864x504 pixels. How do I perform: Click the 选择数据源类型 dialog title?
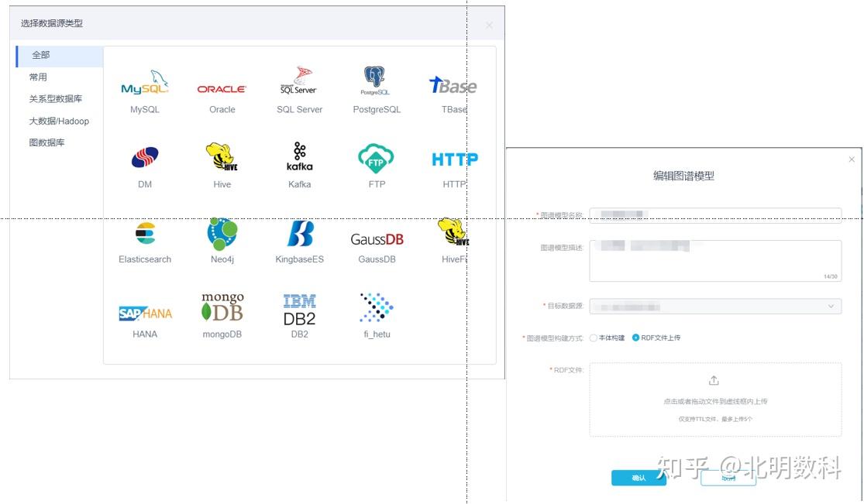tap(52, 23)
